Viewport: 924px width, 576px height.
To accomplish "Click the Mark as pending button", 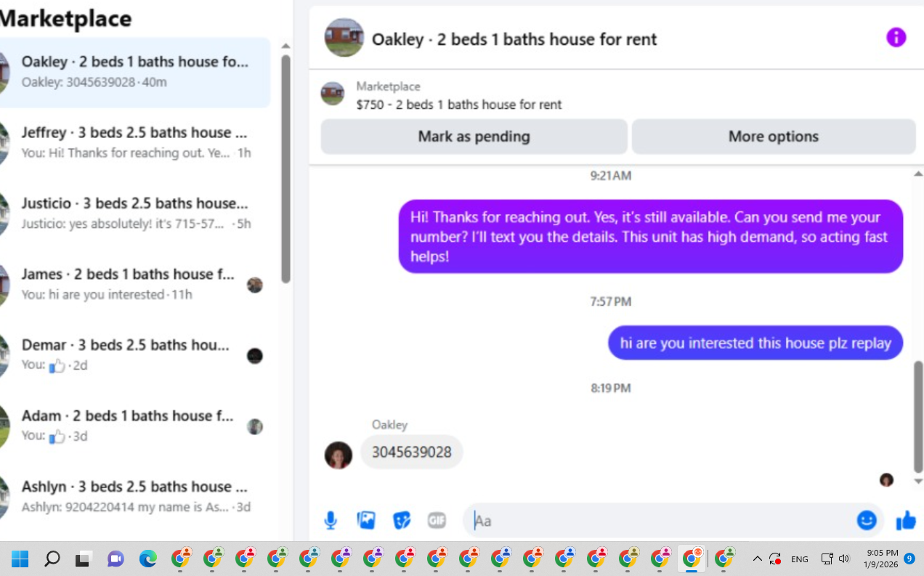I will click(474, 137).
